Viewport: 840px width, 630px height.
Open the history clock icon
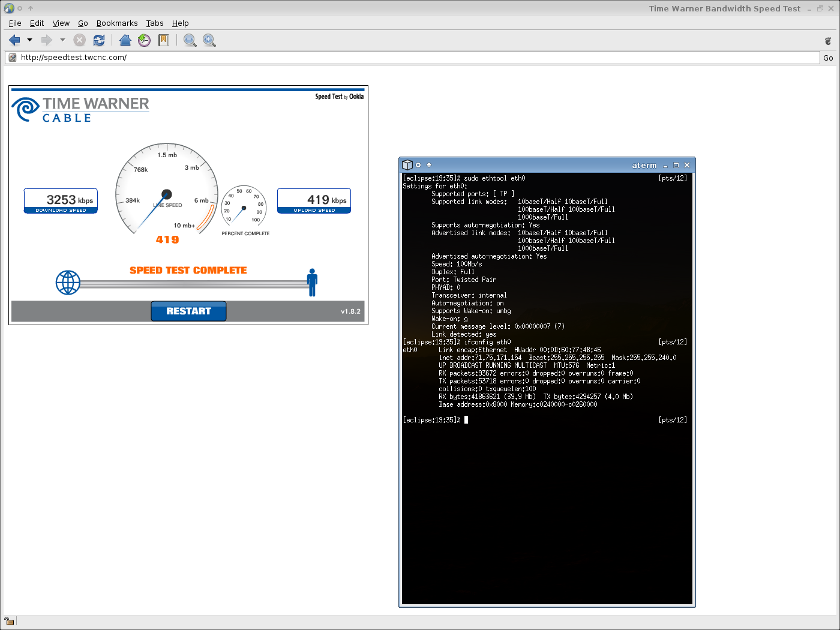pos(145,40)
